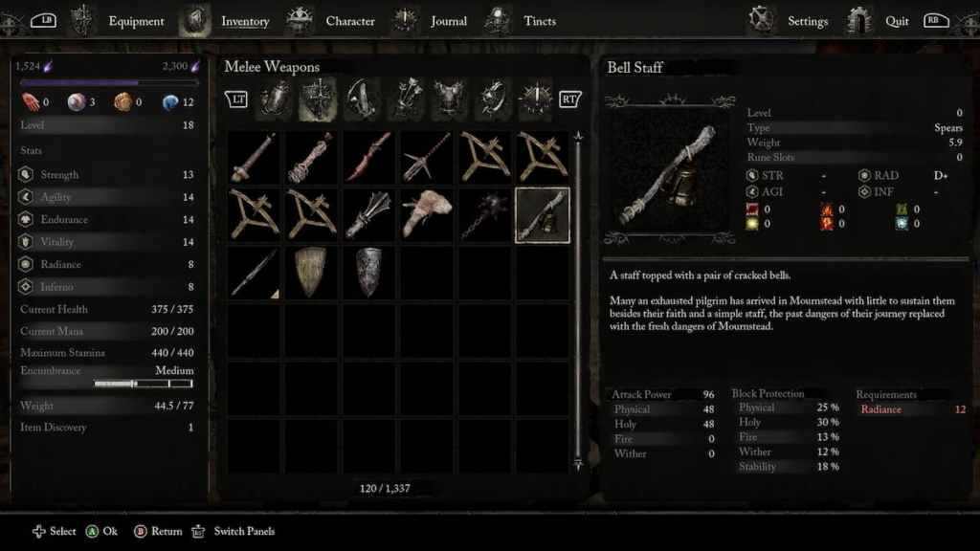Click the inventory grid scroll-down arrow
This screenshot has height=551, width=980.
tap(578, 464)
